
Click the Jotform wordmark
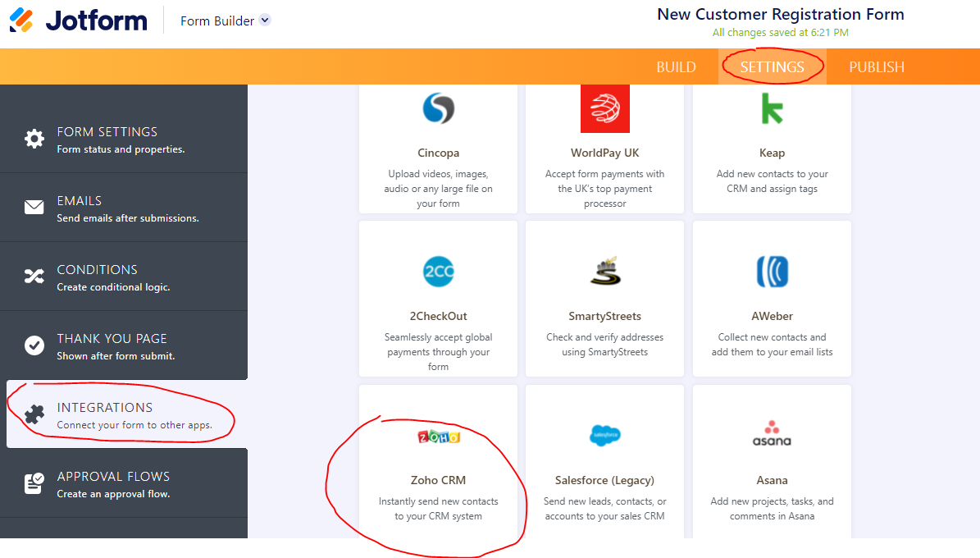pyautogui.click(x=96, y=21)
